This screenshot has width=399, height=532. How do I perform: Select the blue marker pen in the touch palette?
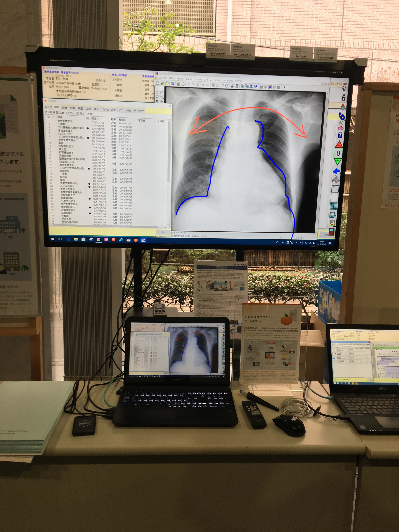point(342,116)
